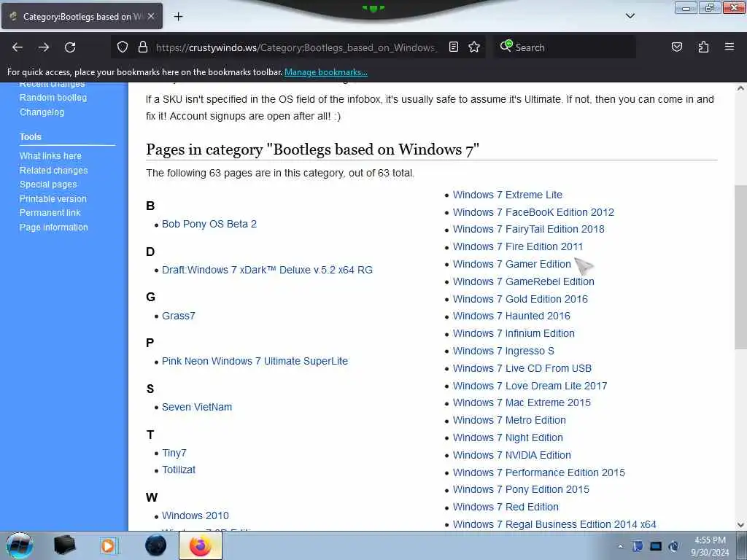Reload the current page
Screen dimensions: 747x560
click(x=70, y=47)
